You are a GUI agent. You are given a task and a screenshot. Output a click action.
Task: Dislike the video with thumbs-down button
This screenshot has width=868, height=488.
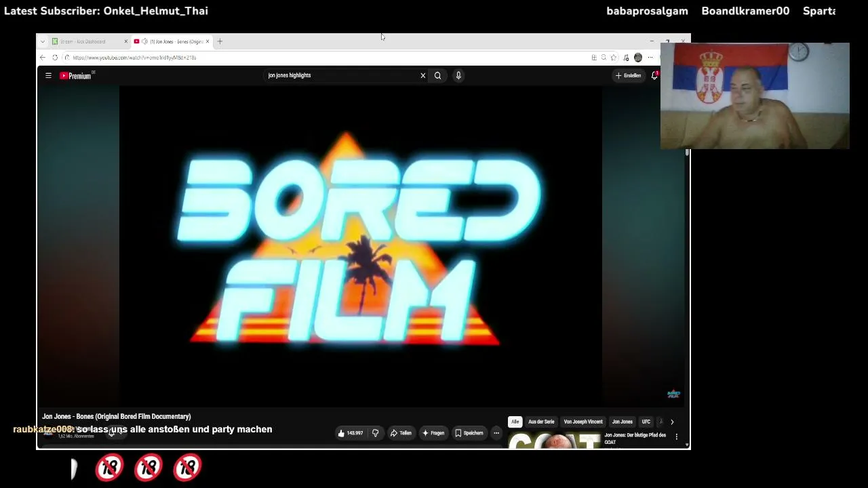point(375,433)
